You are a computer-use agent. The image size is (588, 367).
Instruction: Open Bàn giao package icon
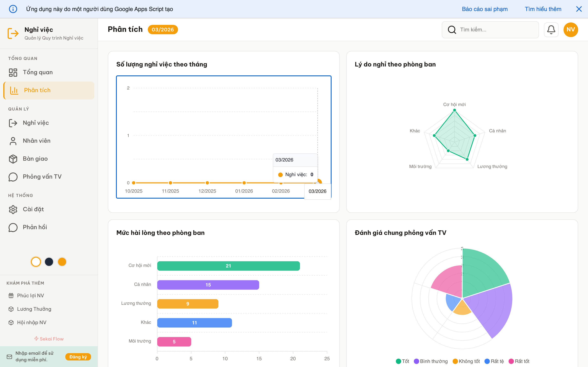click(13, 159)
